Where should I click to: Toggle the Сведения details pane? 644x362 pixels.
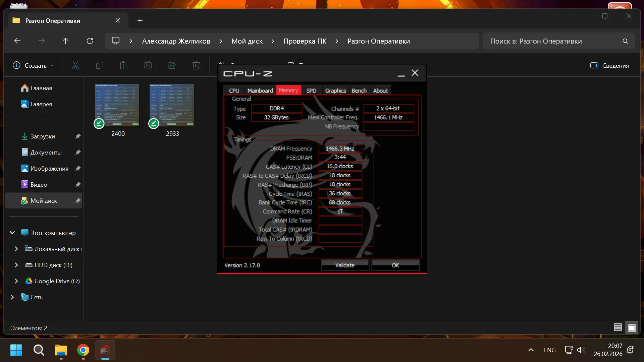coord(609,65)
